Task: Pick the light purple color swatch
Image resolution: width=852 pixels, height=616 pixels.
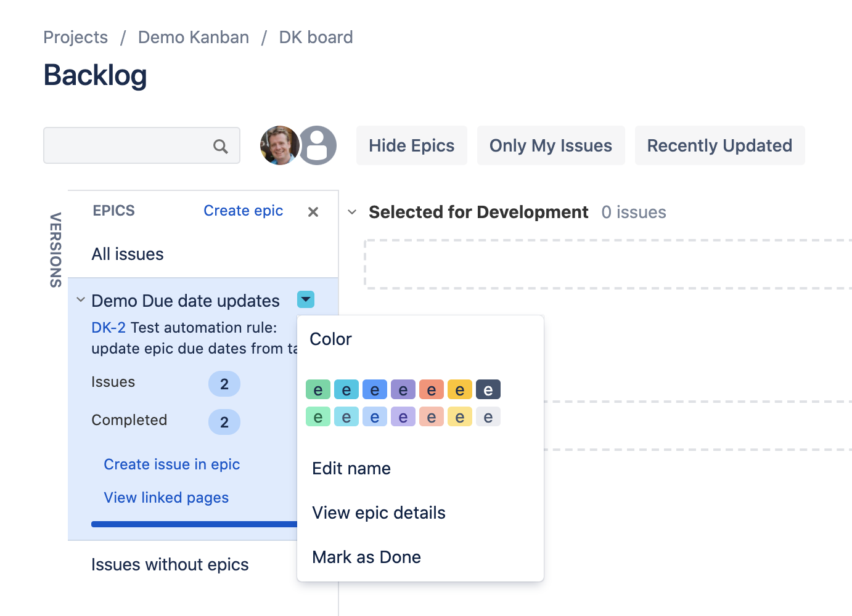Action: click(x=403, y=417)
